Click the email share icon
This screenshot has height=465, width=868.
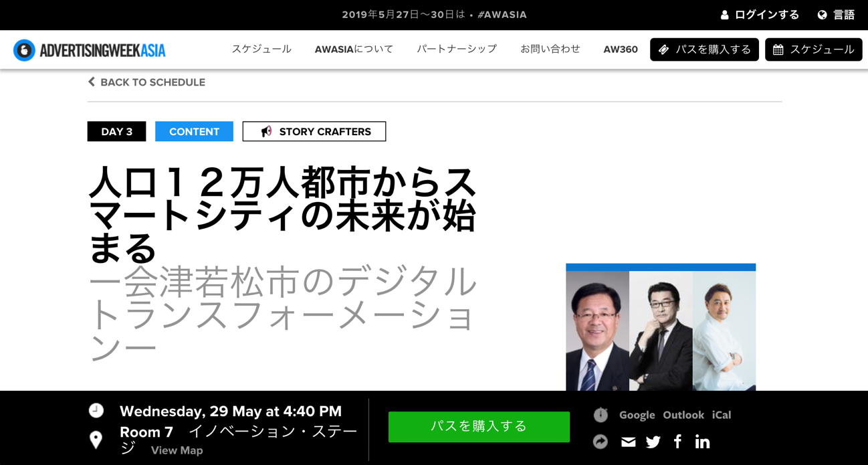(x=628, y=442)
